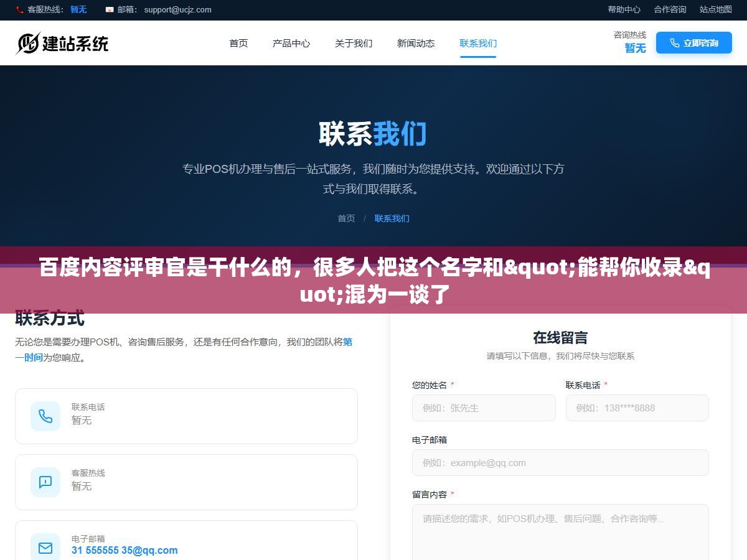Screen dimensions: 747x560
Task: Click the 联系方式 section heading
Action: click(50, 319)
